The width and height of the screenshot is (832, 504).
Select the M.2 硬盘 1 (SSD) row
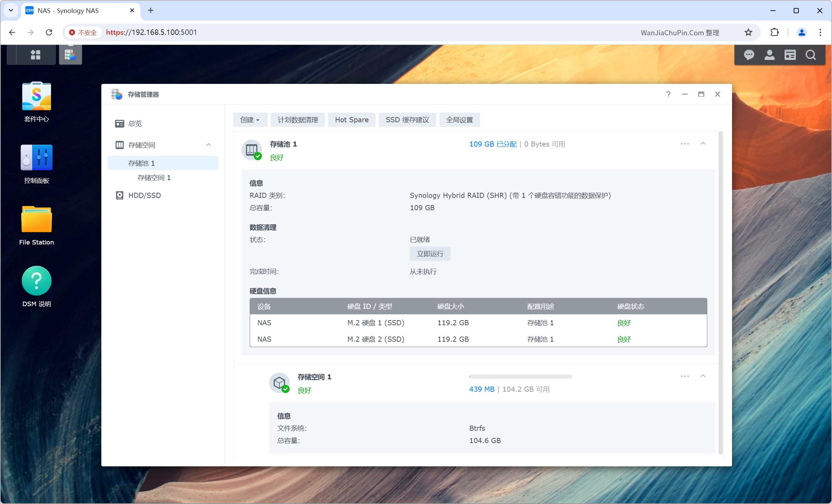tap(478, 323)
